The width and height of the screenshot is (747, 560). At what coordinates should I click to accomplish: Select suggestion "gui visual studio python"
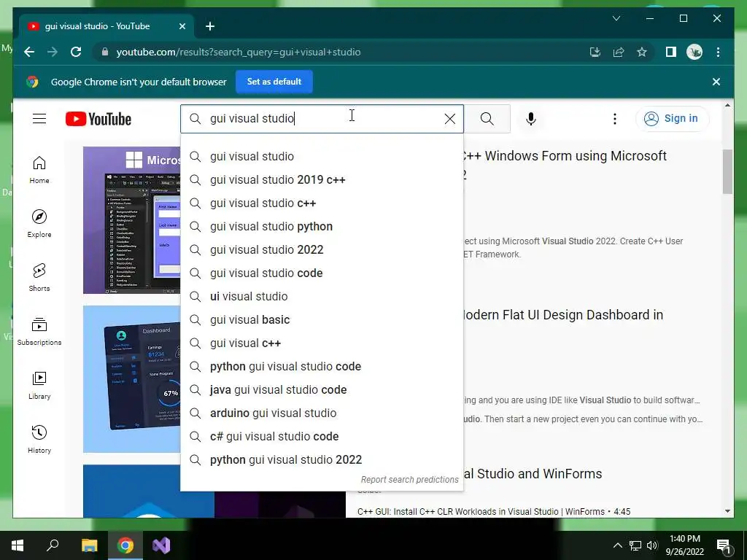click(322, 226)
